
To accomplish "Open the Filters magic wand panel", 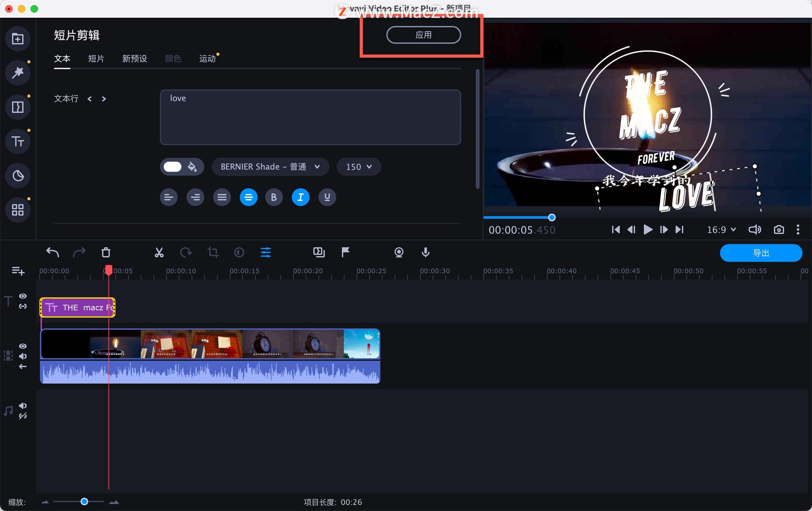I will 18,73.
